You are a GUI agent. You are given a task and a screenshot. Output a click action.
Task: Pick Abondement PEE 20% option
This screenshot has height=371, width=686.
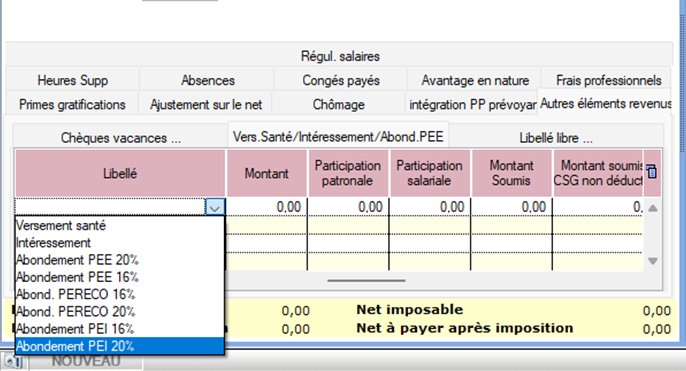(120, 260)
